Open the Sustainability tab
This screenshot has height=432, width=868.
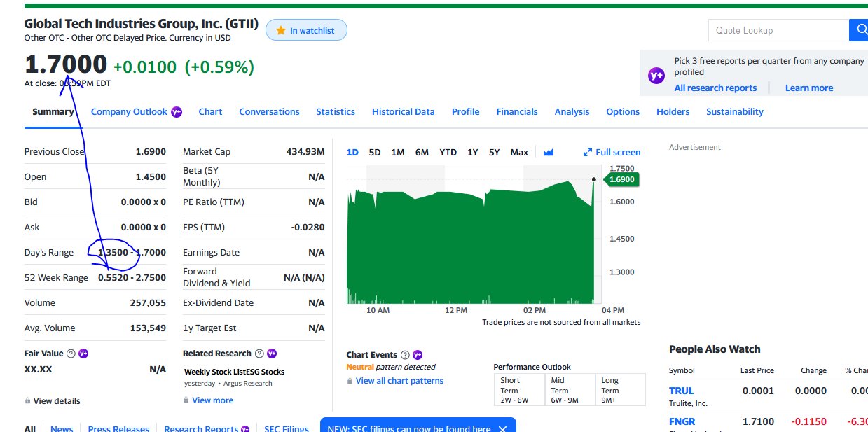(x=735, y=112)
